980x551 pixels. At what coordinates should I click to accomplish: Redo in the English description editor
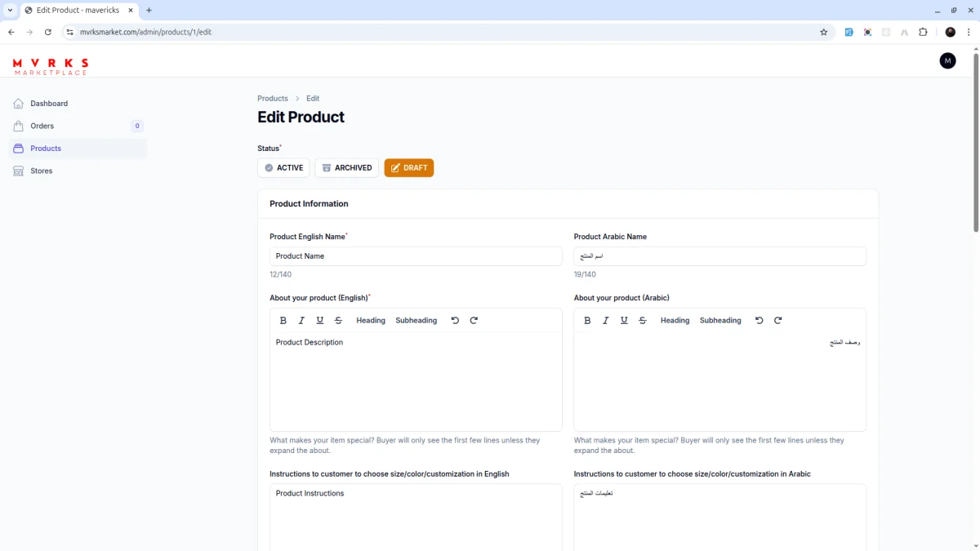coord(474,321)
